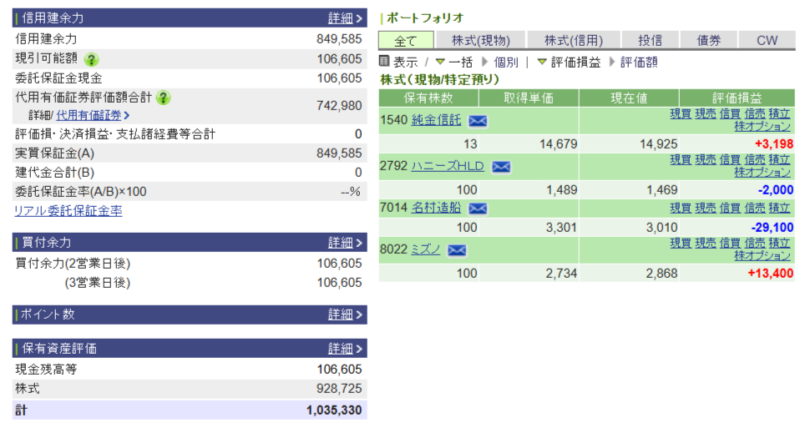Click 信買 for ハニーズHLD
The image size is (800, 428).
[x=730, y=160]
